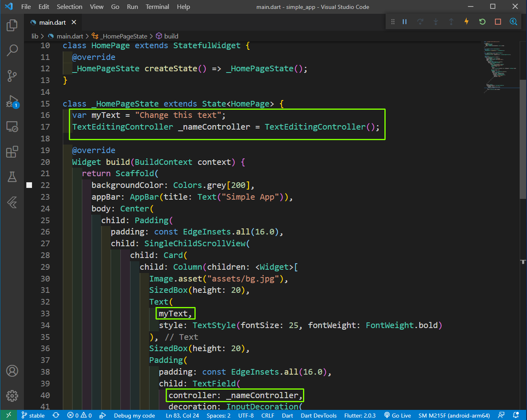
Task: Open the File menu
Action: pos(26,7)
